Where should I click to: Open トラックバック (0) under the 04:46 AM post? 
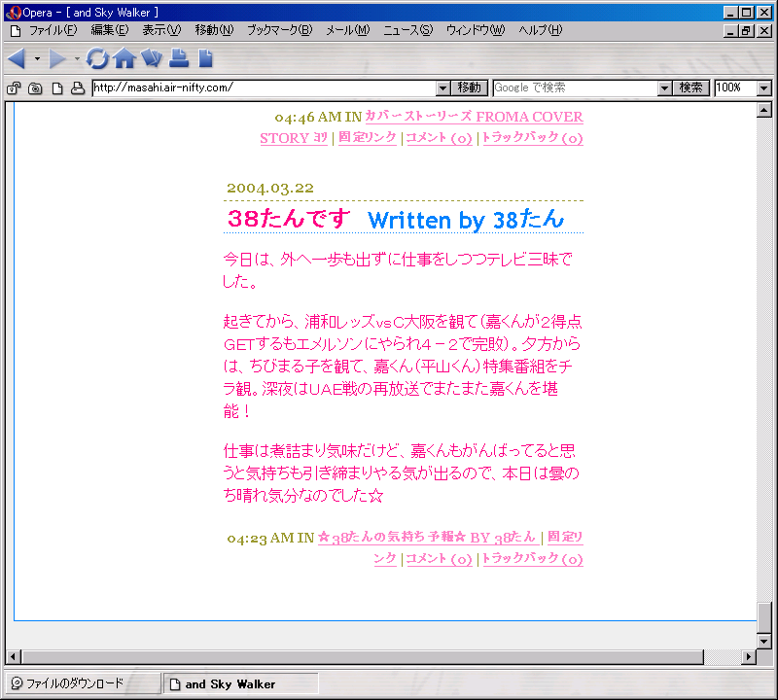tap(533, 138)
